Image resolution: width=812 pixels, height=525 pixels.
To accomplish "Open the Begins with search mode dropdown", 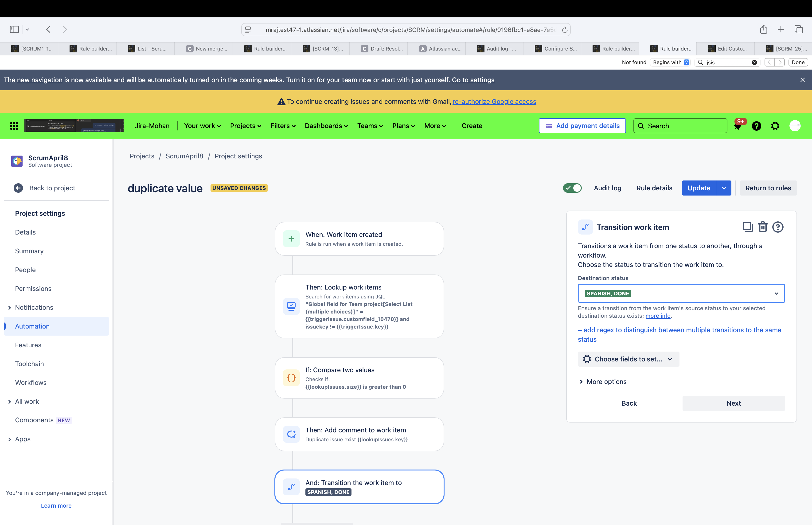I will click(x=671, y=62).
